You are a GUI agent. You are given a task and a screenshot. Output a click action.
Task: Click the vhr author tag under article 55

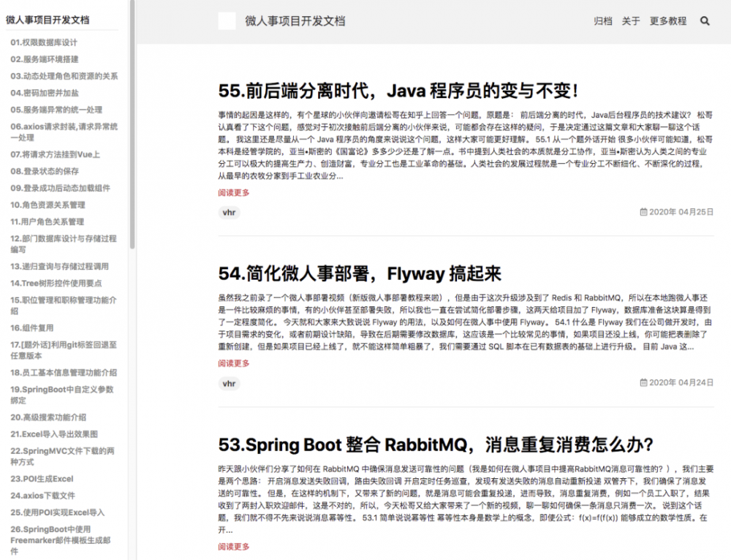click(229, 213)
